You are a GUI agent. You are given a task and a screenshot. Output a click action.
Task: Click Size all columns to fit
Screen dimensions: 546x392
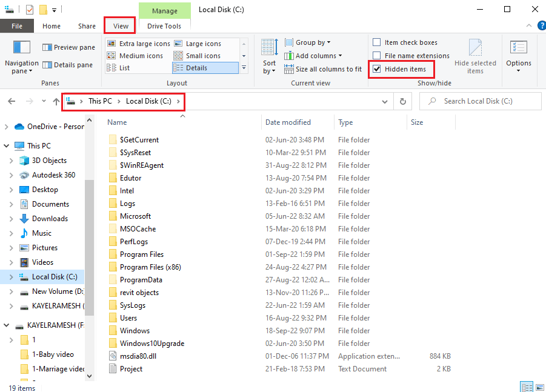point(323,69)
